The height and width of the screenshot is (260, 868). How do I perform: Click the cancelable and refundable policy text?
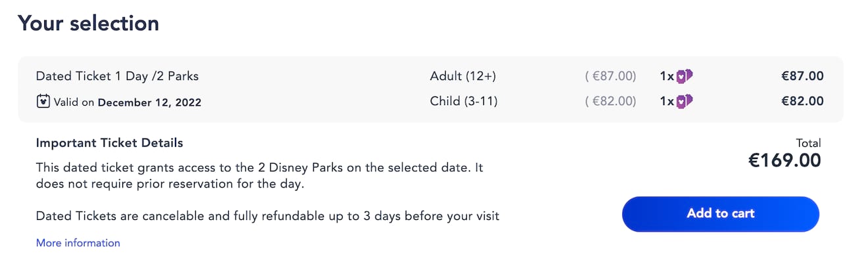(268, 215)
